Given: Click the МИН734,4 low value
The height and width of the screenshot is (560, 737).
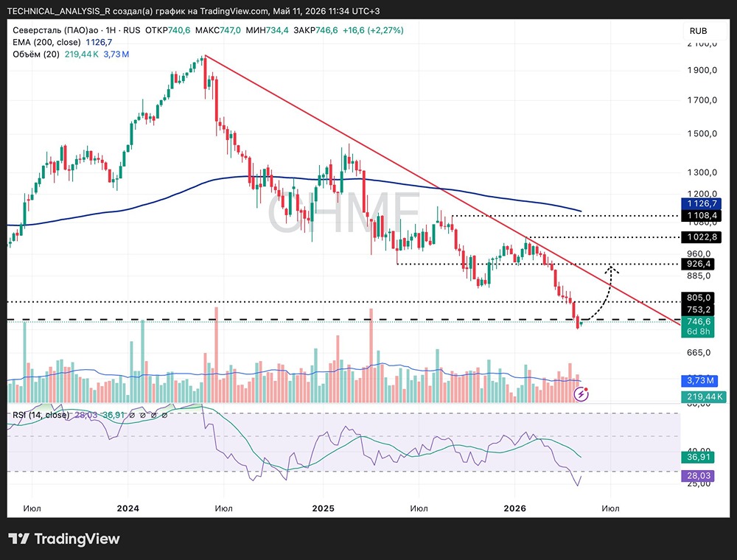Looking at the screenshot, I should pyautogui.click(x=268, y=30).
